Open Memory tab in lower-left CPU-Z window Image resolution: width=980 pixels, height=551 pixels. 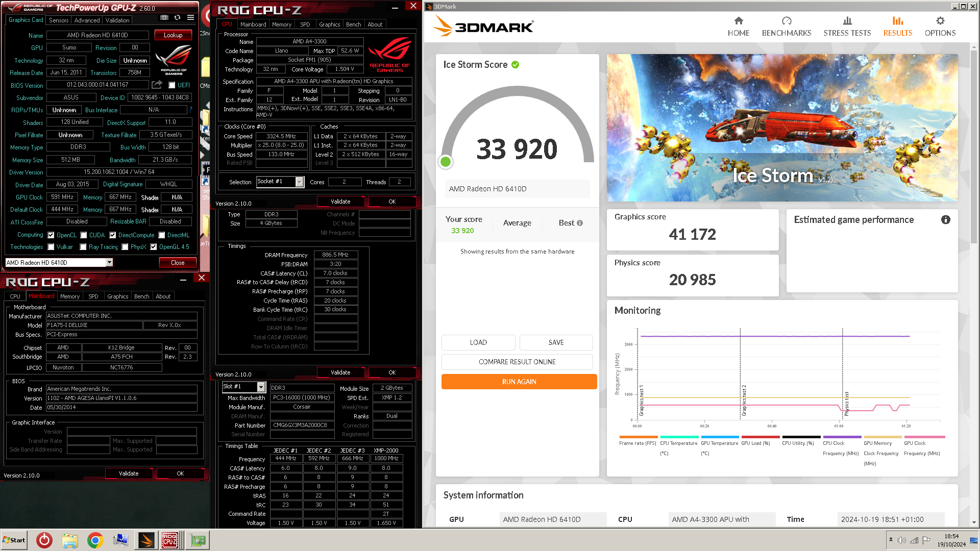[x=70, y=296]
